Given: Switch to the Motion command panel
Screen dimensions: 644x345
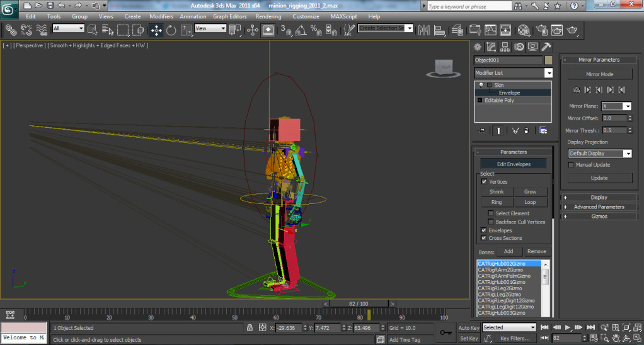Looking at the screenshot, I should [x=519, y=47].
